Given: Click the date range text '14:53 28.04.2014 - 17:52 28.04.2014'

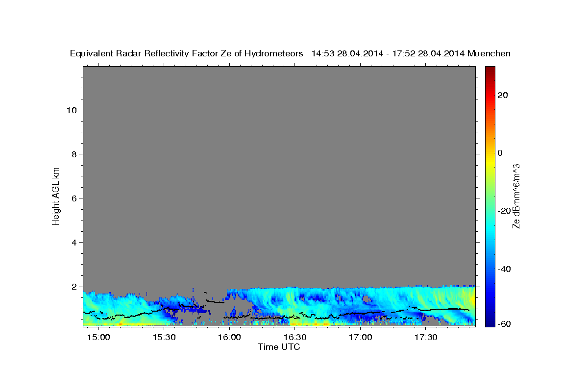Looking at the screenshot, I should click(x=388, y=54).
